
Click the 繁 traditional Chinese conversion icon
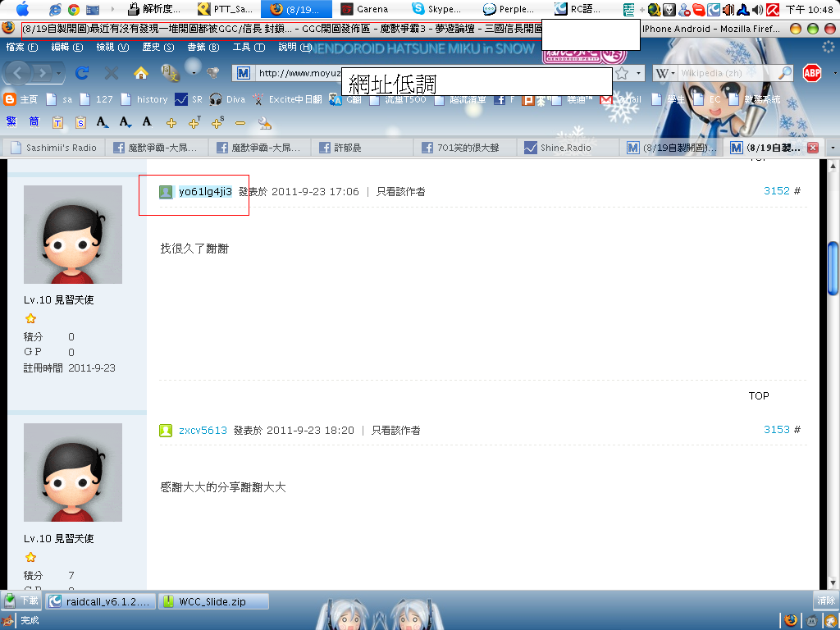[x=11, y=122]
